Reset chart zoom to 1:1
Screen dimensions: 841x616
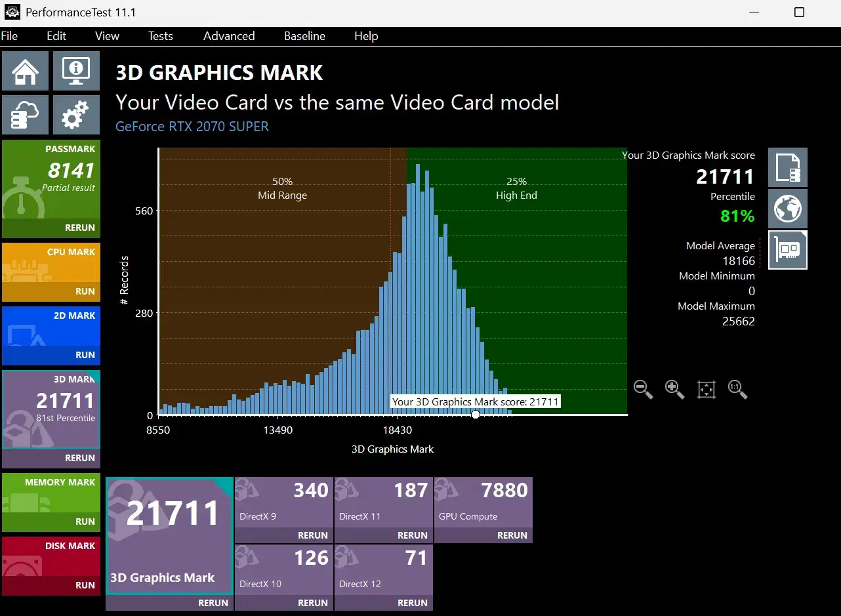(738, 389)
